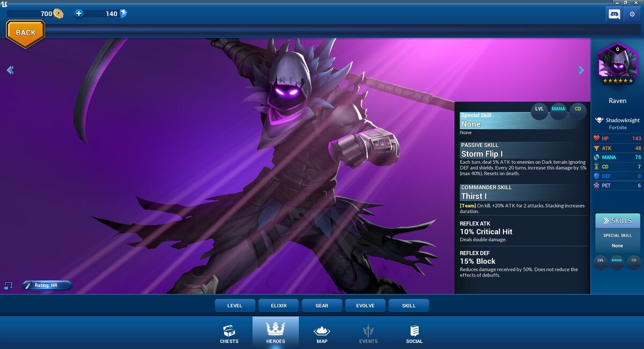The height and width of the screenshot is (349, 644).
Task: Open the EVOLVE tab
Action: pos(365,306)
